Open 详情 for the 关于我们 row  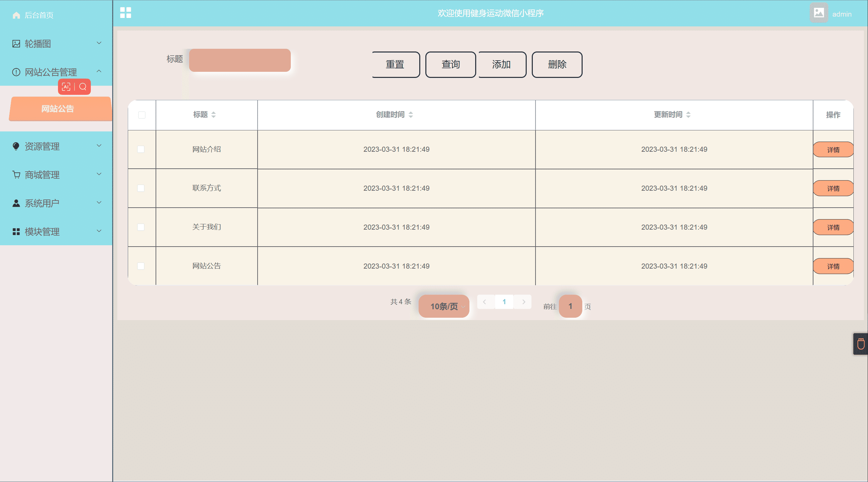click(x=833, y=227)
